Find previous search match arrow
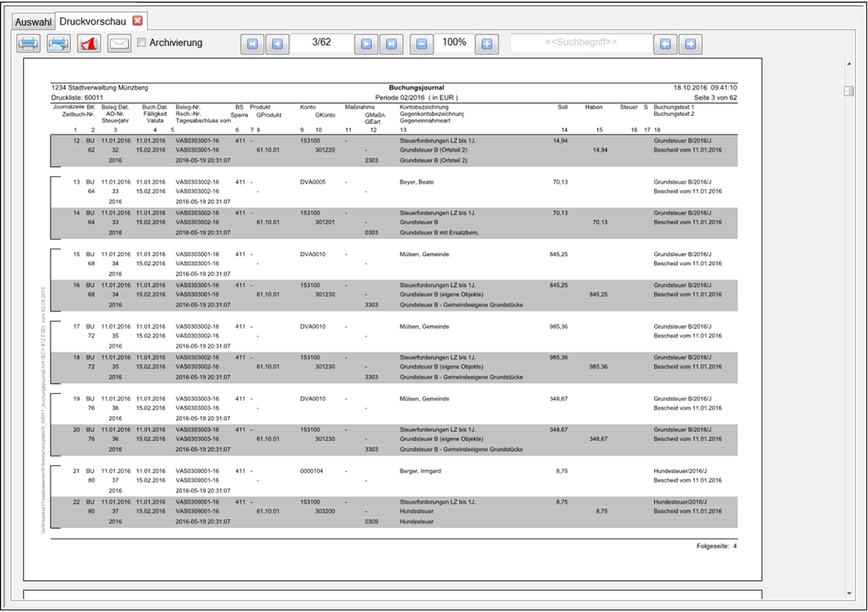This screenshot has height=612, width=868. (666, 44)
